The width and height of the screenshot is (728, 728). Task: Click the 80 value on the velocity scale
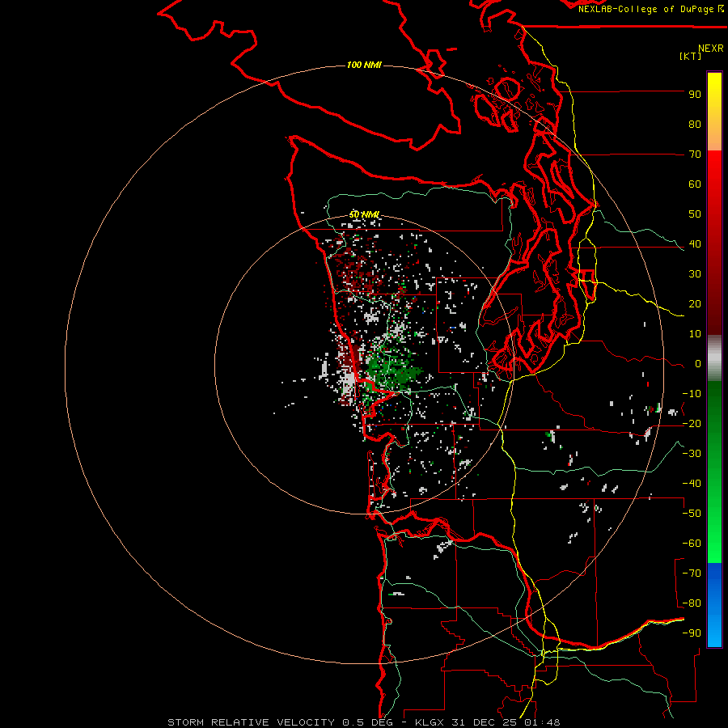[x=695, y=124]
